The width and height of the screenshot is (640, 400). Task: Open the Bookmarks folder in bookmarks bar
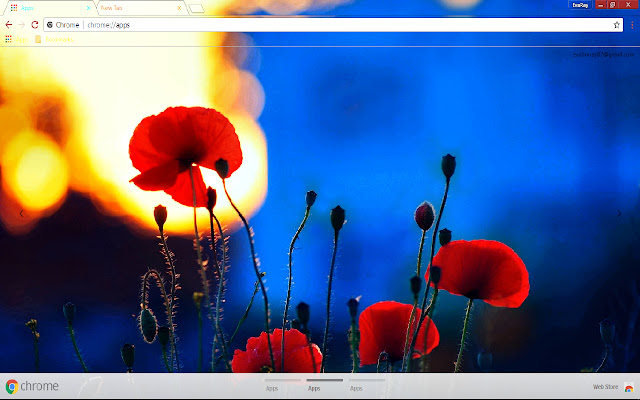tap(54, 39)
